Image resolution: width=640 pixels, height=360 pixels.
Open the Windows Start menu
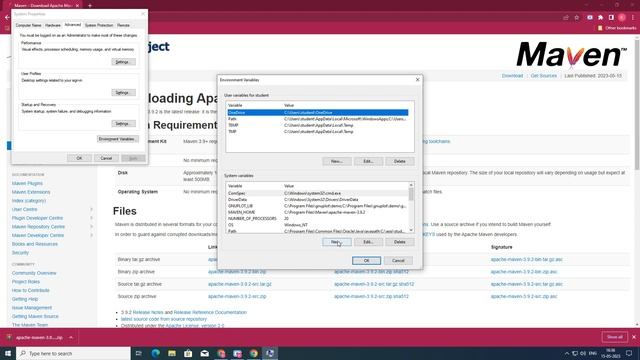pos(8,353)
